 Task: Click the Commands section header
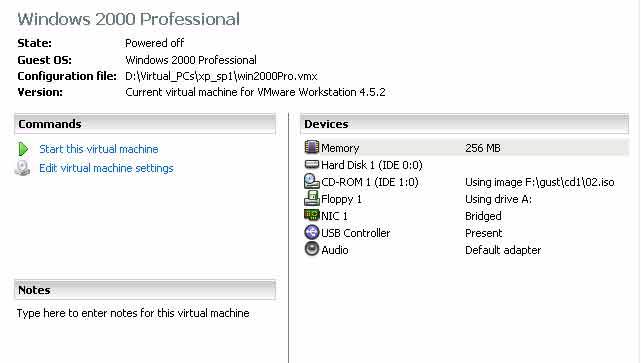point(145,124)
